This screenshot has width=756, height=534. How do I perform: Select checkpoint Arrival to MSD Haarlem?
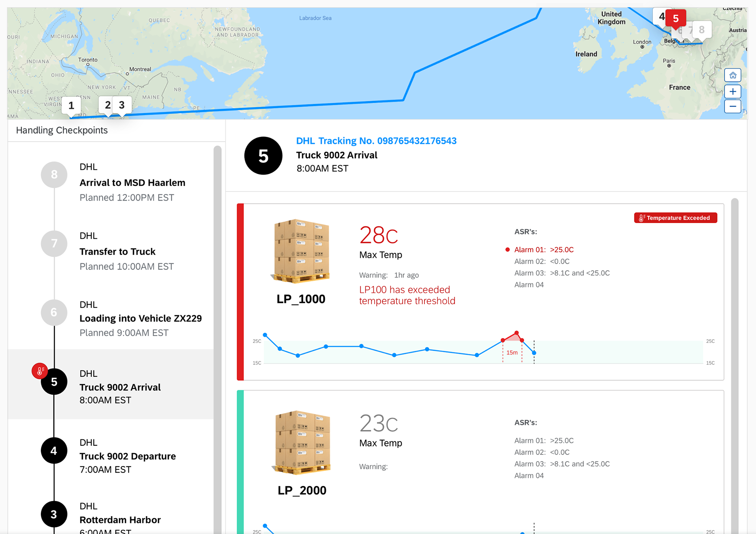pos(111,182)
